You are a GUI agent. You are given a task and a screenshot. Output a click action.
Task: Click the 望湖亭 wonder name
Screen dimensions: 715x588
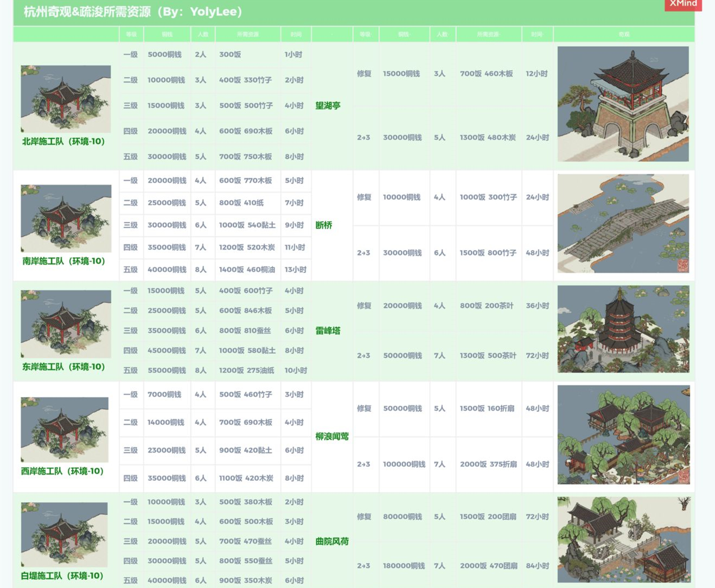(328, 106)
